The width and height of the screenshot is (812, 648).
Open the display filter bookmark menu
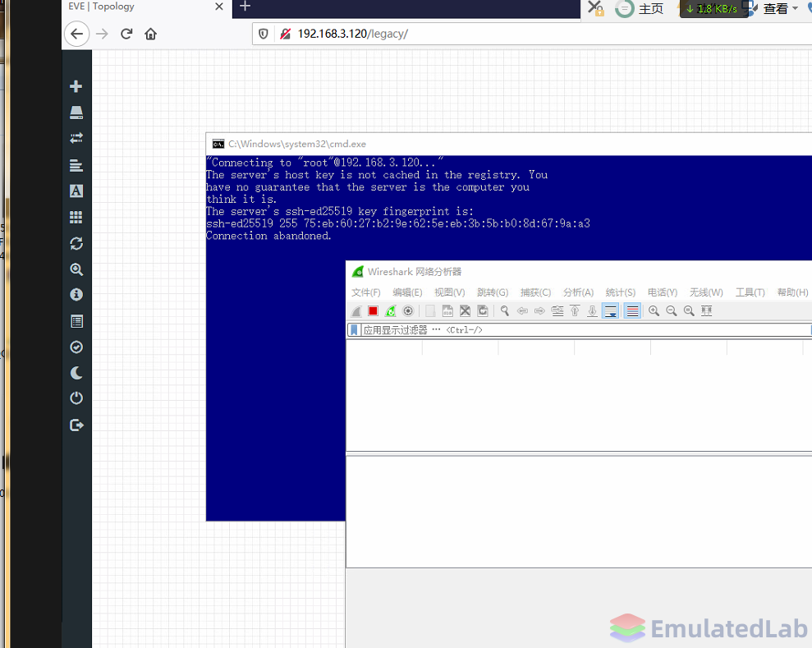click(x=354, y=330)
